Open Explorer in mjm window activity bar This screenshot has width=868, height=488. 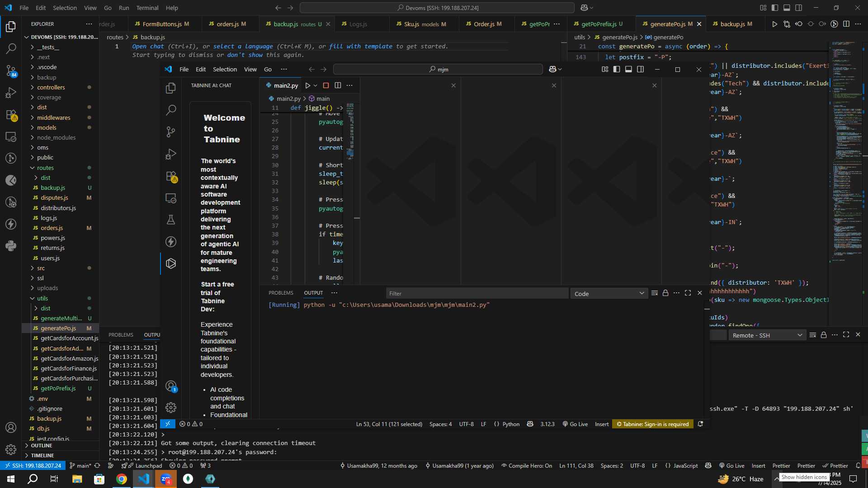(x=171, y=88)
